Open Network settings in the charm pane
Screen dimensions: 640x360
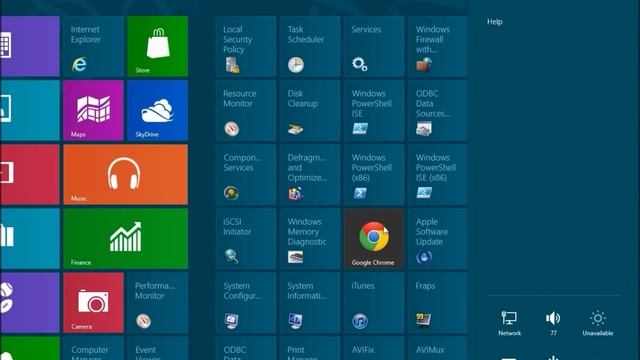[x=509, y=323]
